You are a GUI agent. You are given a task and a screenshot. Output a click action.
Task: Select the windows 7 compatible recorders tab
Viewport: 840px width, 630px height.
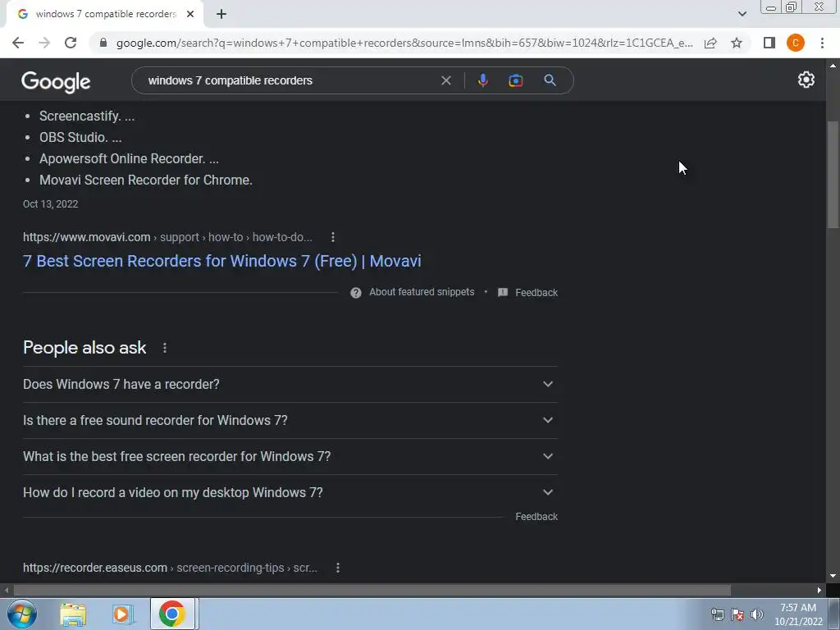click(x=105, y=14)
